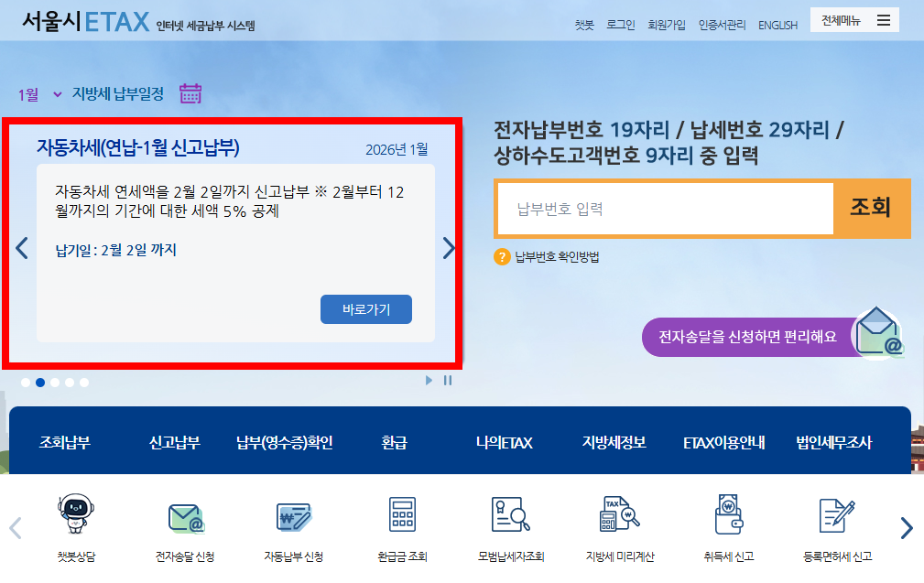Go to previous quick-menu icons page

[x=16, y=528]
